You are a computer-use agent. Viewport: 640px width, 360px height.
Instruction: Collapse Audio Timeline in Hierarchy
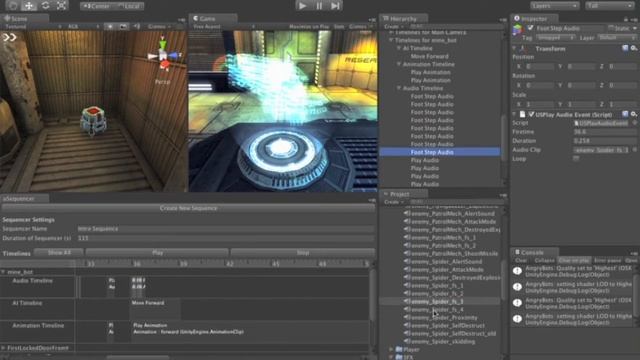(399, 88)
